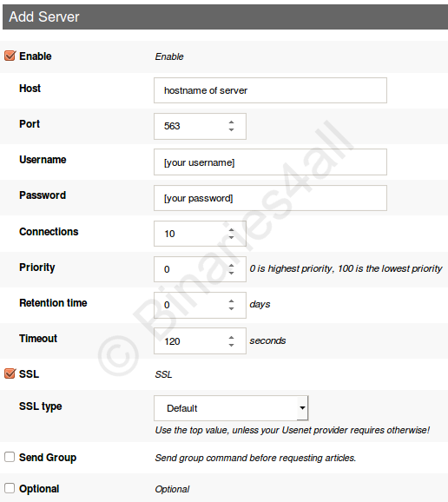Click into the Username text field
This screenshot has height=502, width=448.
(x=270, y=162)
